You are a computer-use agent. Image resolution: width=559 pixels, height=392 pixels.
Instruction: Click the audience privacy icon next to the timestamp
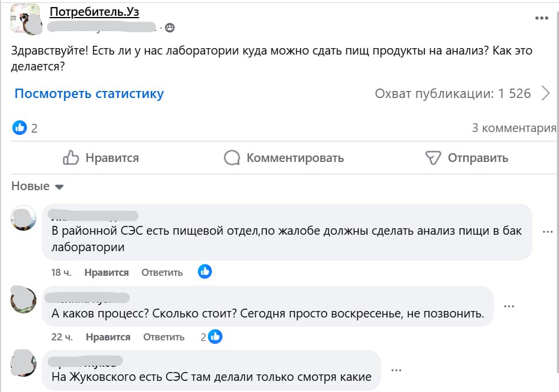170,28
